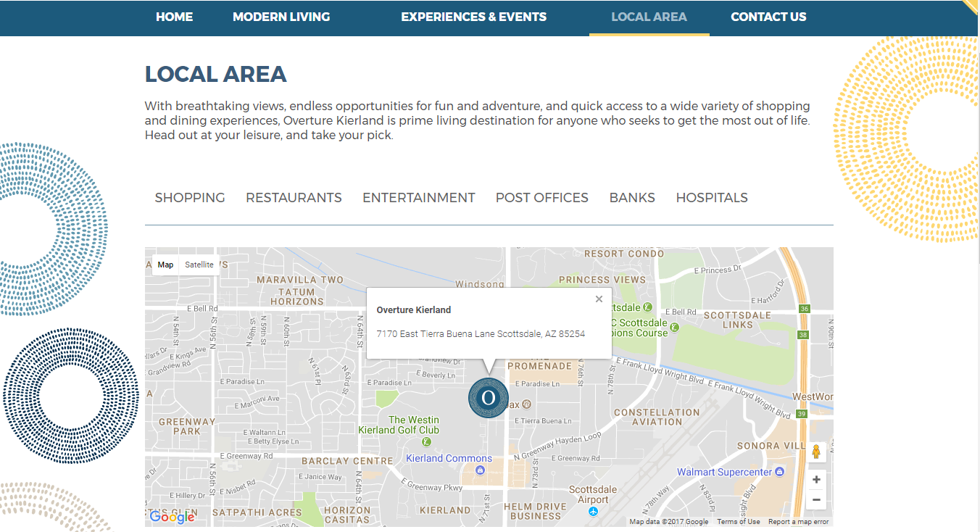Image resolution: width=980 pixels, height=532 pixels.
Task: Show Post Offices locations
Action: pyautogui.click(x=542, y=198)
